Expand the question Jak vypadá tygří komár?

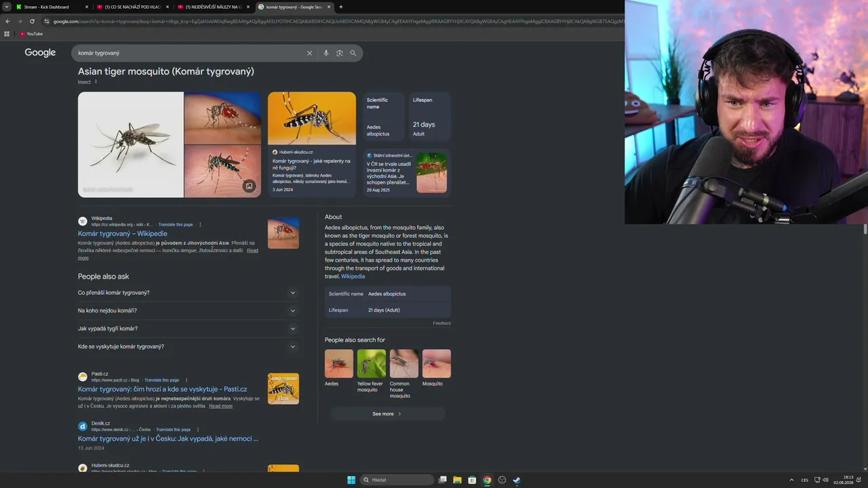coord(189,329)
